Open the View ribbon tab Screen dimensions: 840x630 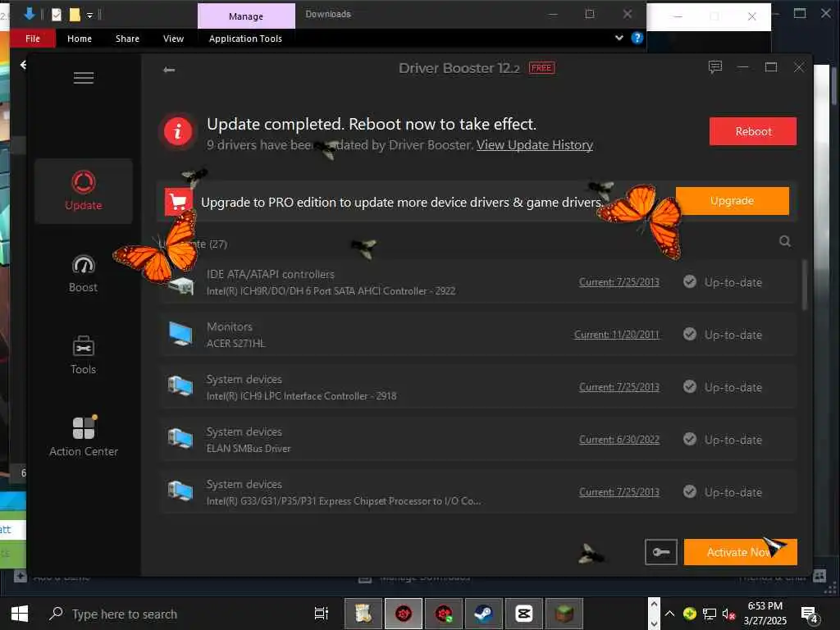pyautogui.click(x=174, y=39)
